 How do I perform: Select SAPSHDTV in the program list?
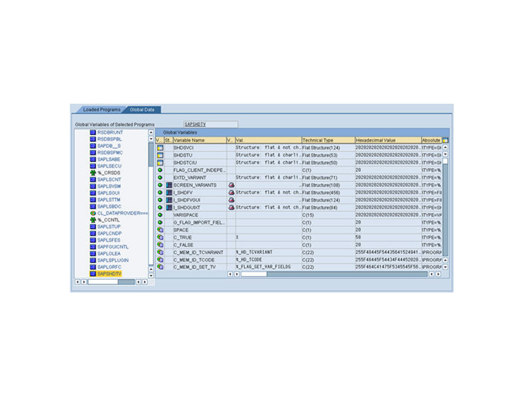click(109, 274)
